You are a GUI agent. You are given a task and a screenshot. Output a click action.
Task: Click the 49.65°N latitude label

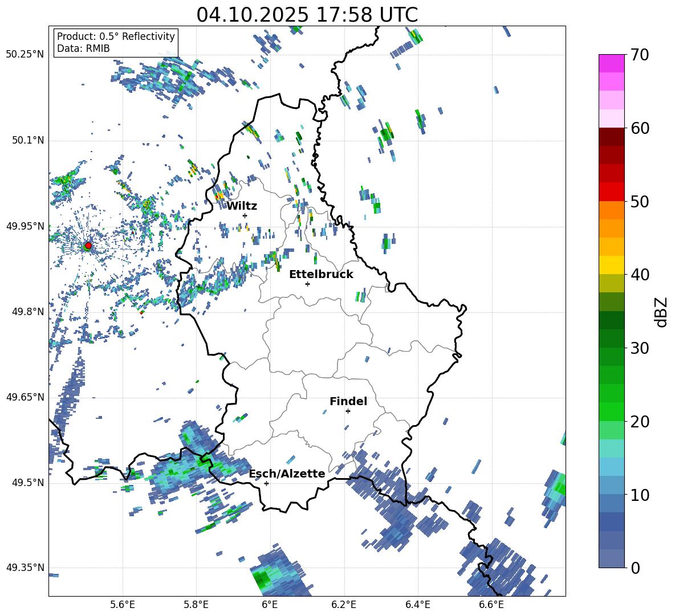[26, 397]
